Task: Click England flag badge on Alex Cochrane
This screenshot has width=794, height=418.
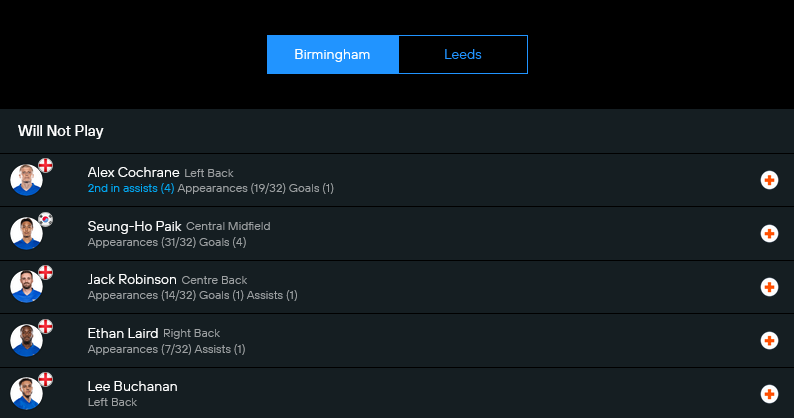Action: pos(45,165)
